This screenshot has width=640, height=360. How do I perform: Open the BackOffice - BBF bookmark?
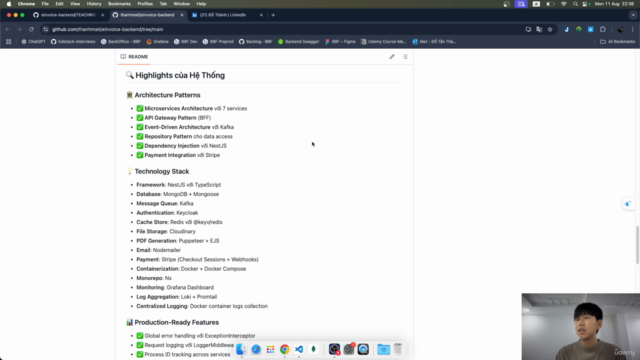point(121,42)
